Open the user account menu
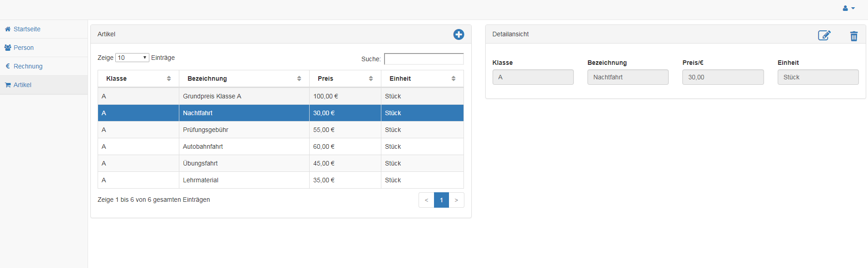The width and height of the screenshot is (868, 268). (848, 8)
